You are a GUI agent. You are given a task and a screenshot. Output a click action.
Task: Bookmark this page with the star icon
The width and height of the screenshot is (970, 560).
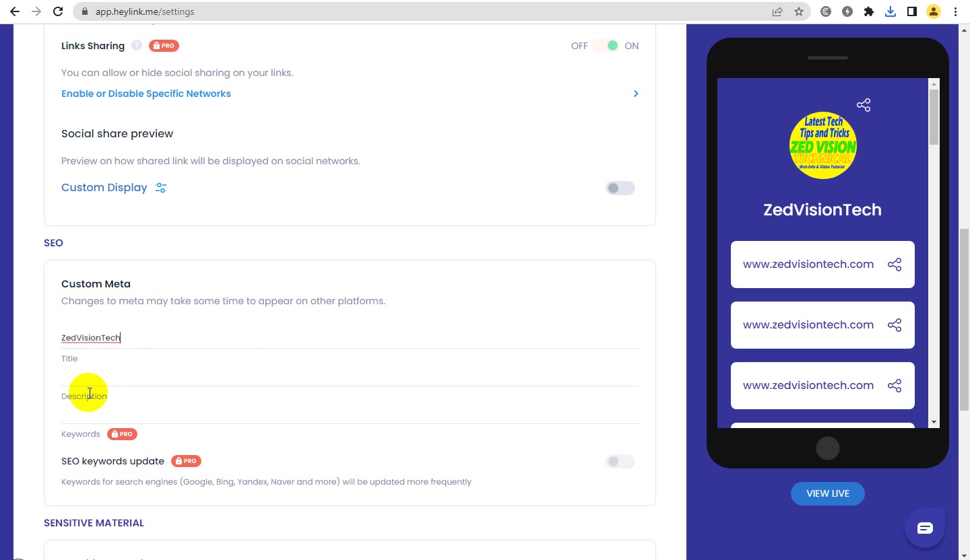tap(799, 11)
